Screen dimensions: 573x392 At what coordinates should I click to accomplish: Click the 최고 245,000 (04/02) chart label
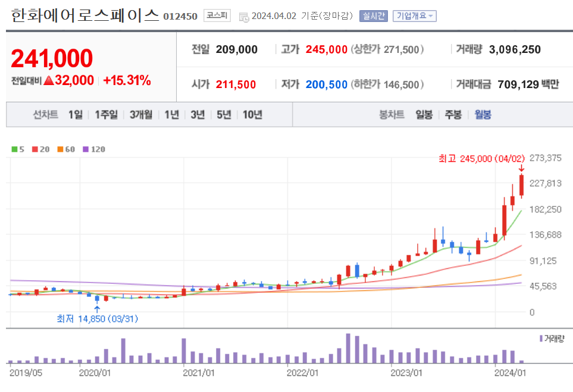(481, 159)
